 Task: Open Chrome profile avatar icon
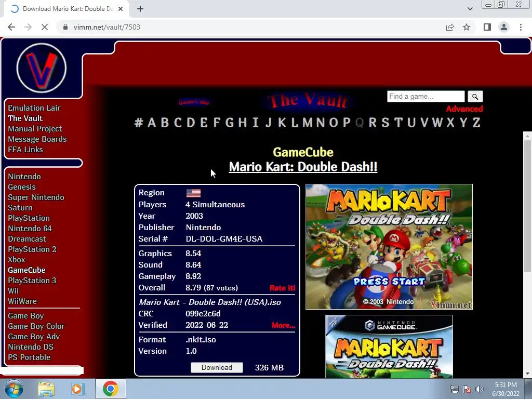(x=504, y=27)
